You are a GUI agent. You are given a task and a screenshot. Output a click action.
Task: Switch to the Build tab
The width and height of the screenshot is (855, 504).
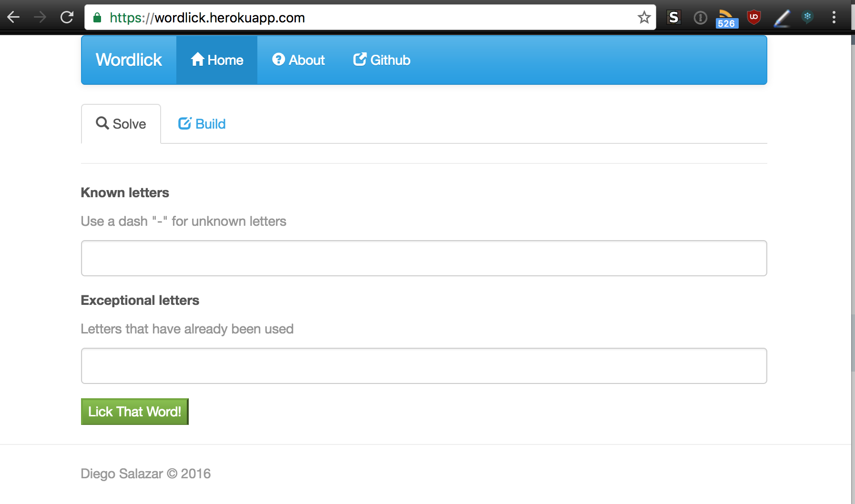(x=202, y=124)
